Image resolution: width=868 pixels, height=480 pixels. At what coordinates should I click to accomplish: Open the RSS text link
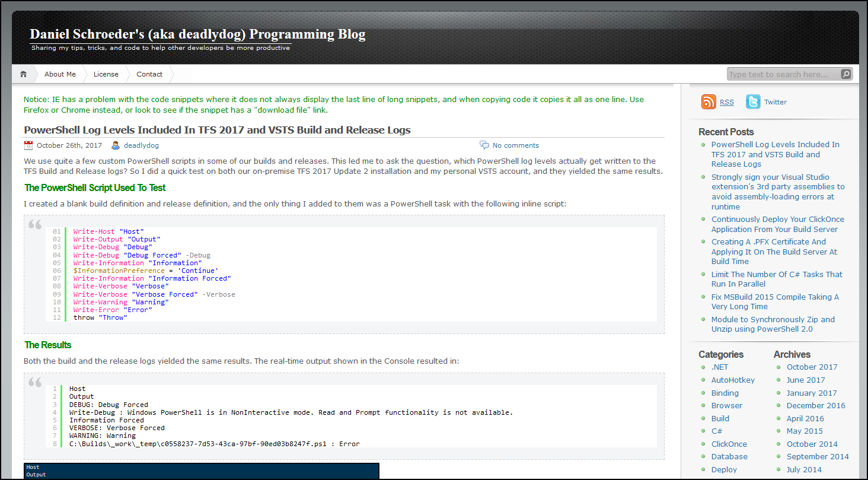[727, 102]
